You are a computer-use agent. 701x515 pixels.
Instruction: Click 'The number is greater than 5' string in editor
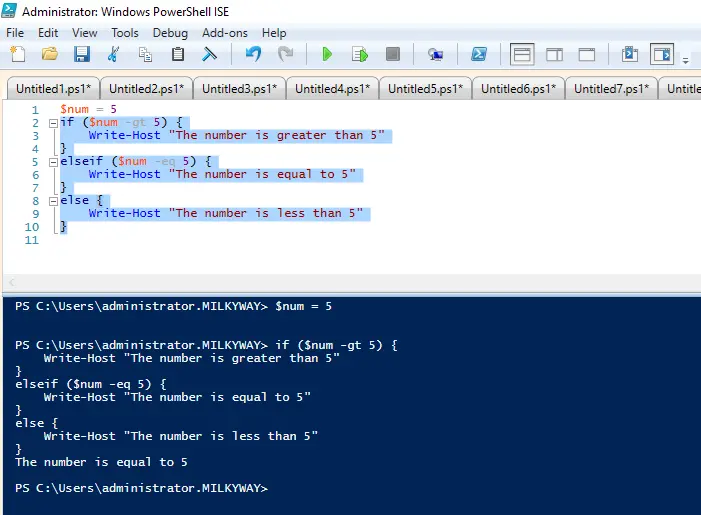277,135
